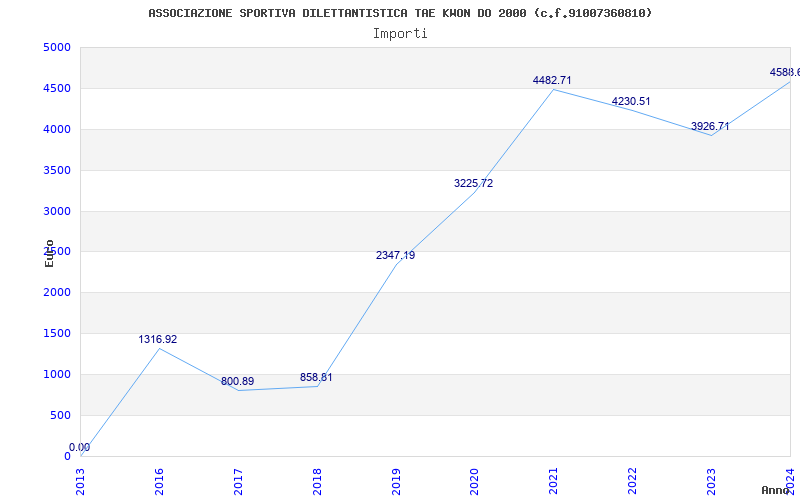800x500 pixels.
Task: Click the 3225.72 data point label
Action: (473, 183)
